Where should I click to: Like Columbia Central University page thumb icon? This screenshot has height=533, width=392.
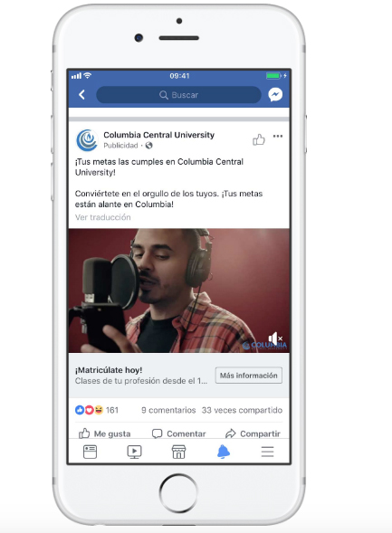pyautogui.click(x=259, y=139)
